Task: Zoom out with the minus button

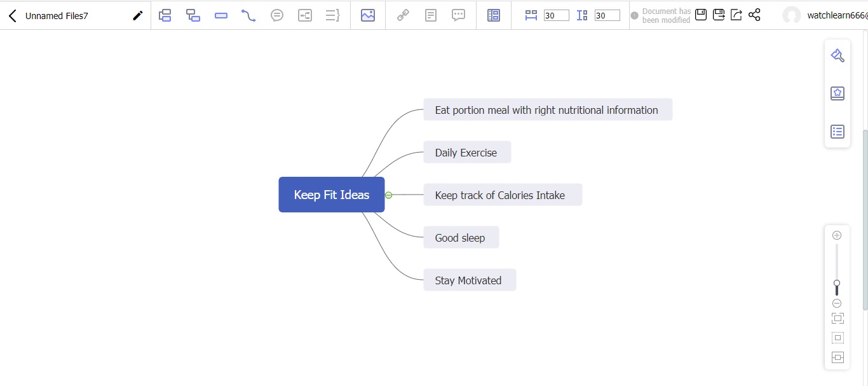Action: (837, 303)
